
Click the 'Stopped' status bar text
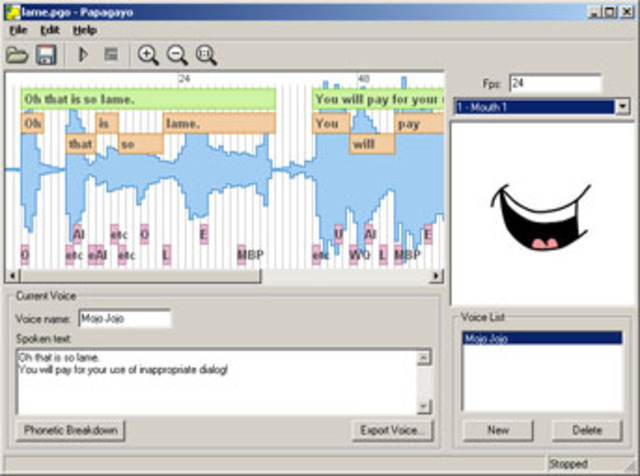click(568, 464)
